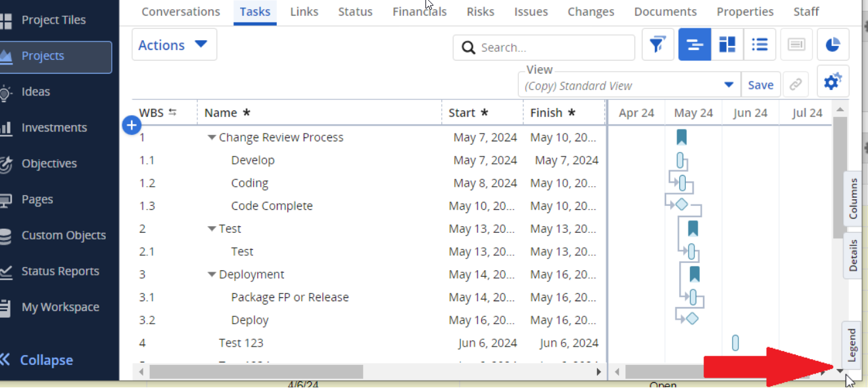Open Custom Objects in sidebar
868x388 pixels.
(63, 235)
